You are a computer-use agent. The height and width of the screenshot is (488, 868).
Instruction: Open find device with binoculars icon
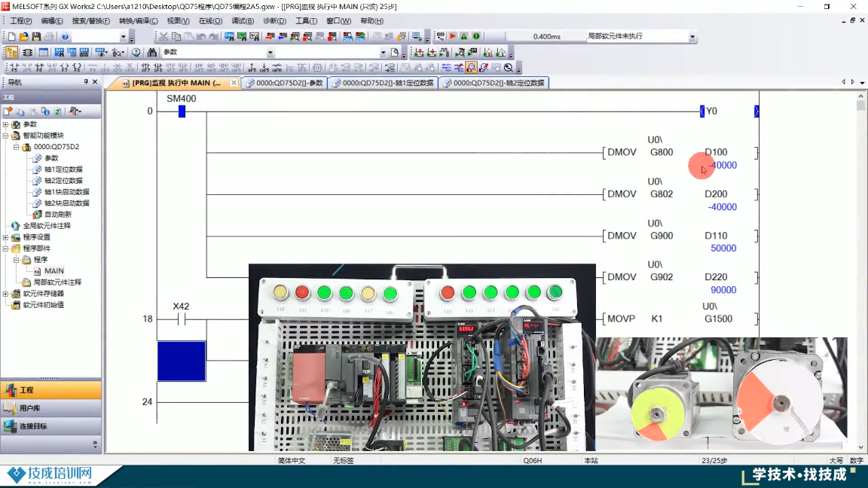point(151,52)
